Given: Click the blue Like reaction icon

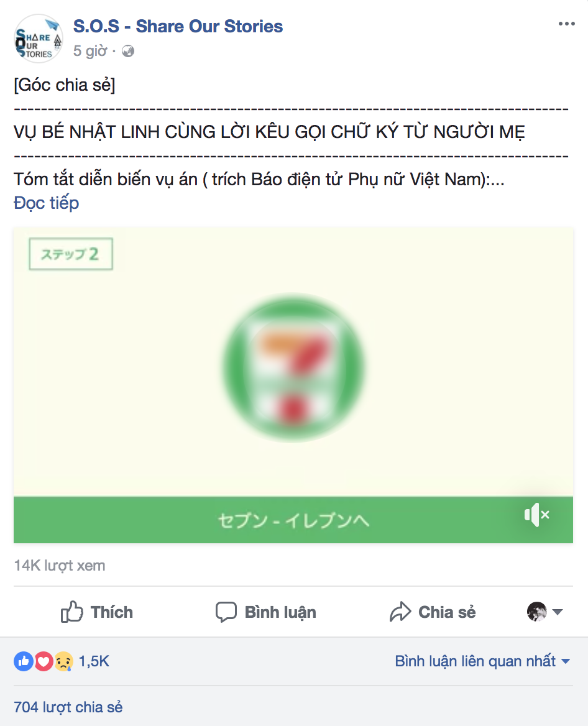Looking at the screenshot, I should pos(24,661).
